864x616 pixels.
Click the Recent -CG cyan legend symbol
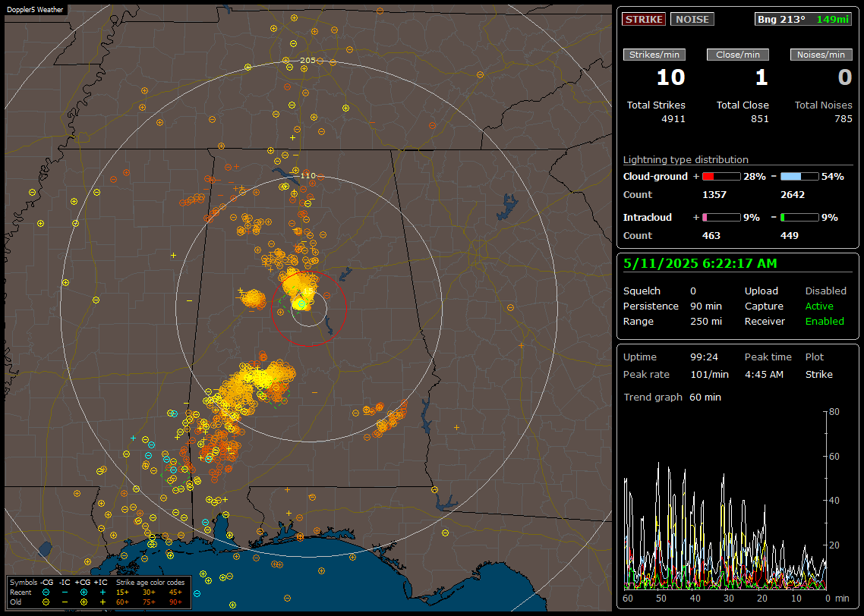(x=46, y=592)
